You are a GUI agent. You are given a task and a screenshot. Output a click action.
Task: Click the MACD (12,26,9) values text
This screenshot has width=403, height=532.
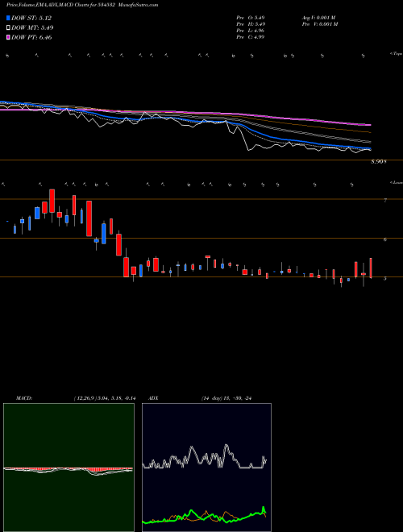105,398
